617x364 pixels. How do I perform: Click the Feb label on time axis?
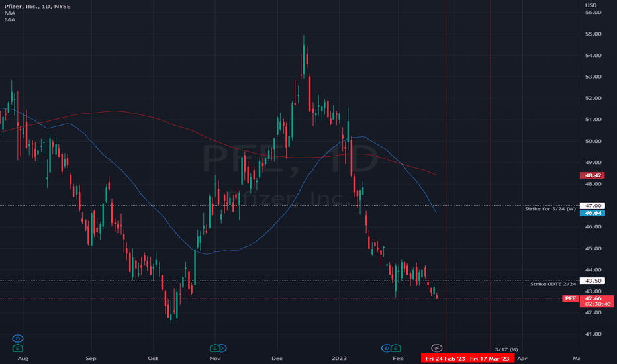point(399,359)
